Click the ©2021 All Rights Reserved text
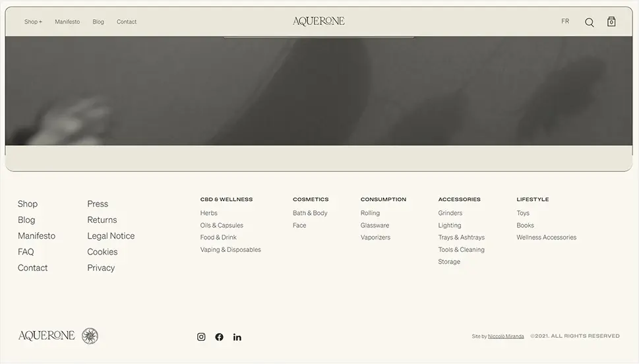Viewport: 639px width, 364px height. click(574, 336)
